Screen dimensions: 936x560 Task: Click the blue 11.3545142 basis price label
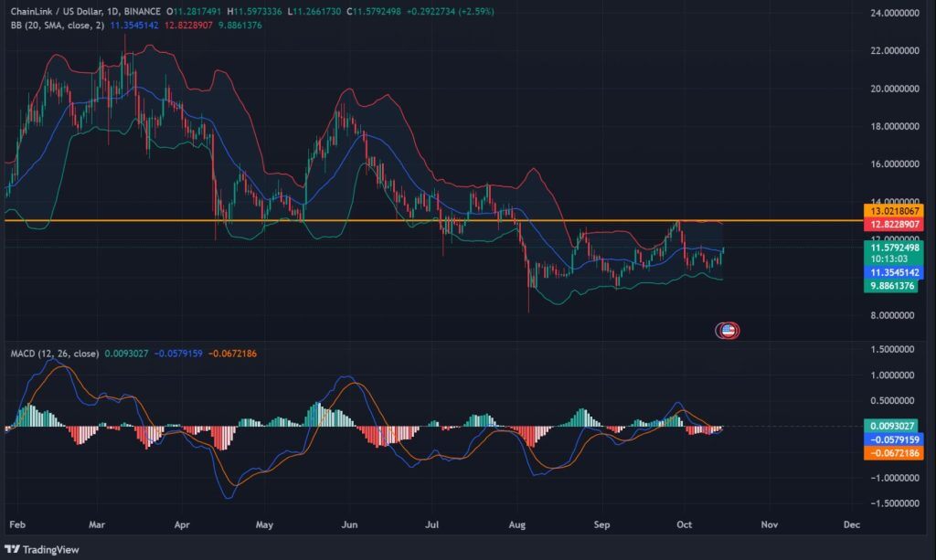point(893,271)
